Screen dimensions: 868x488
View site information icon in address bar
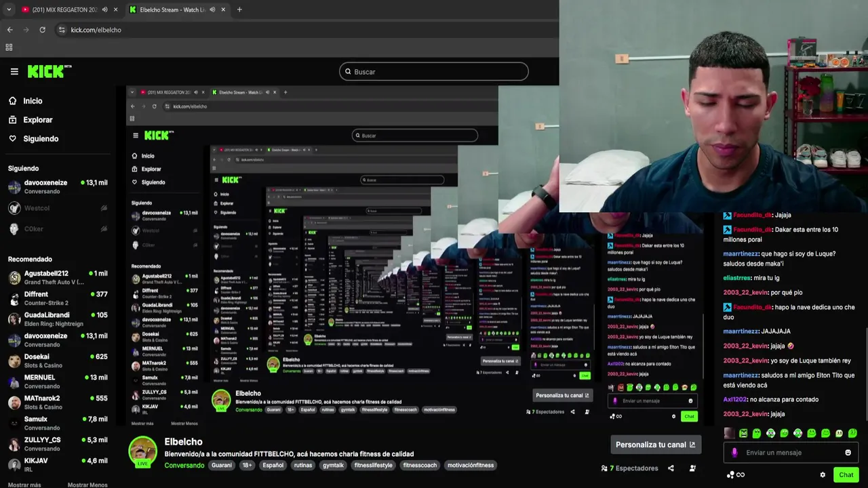click(x=62, y=30)
